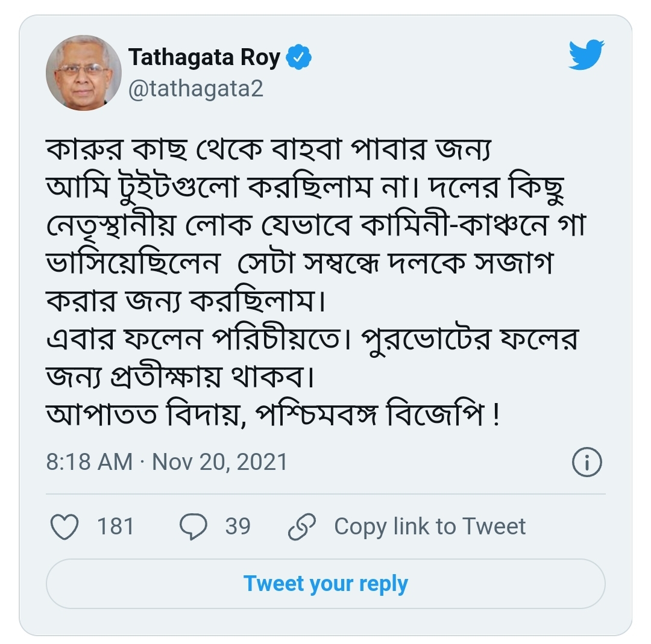Open the 8:18 AM timestamp
Screen dimensions: 651x644
click(x=89, y=462)
